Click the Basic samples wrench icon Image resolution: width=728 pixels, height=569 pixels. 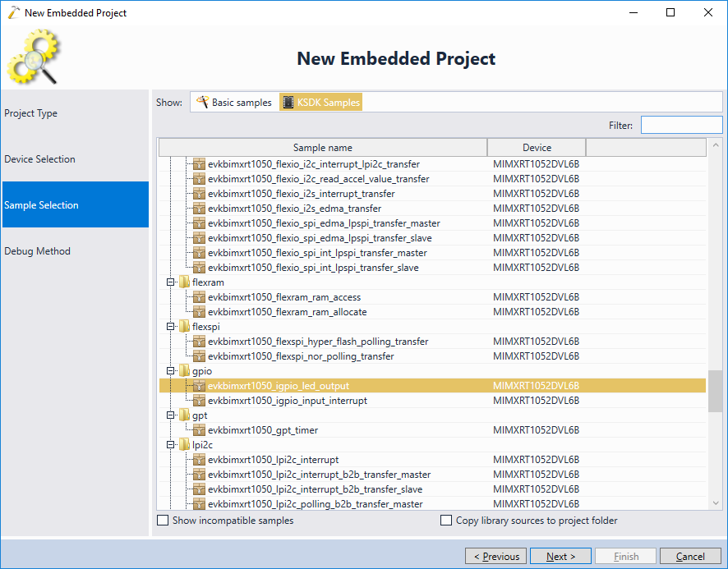point(202,102)
